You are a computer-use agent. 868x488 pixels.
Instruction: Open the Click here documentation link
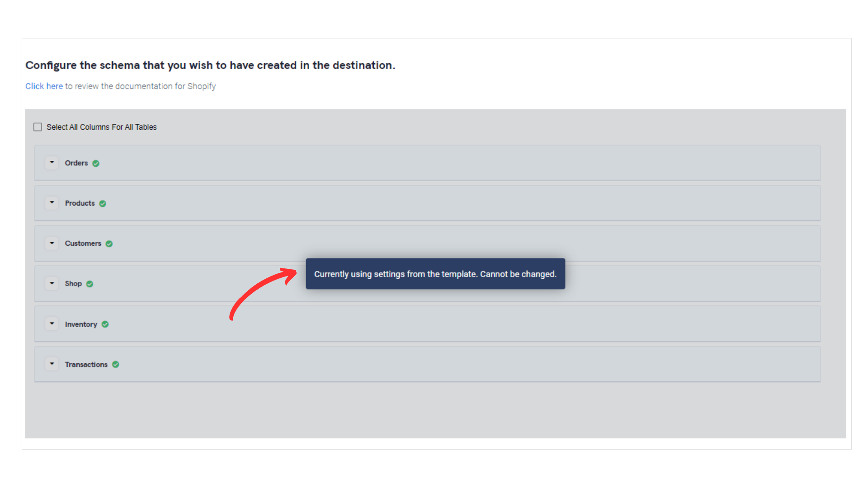coord(44,86)
